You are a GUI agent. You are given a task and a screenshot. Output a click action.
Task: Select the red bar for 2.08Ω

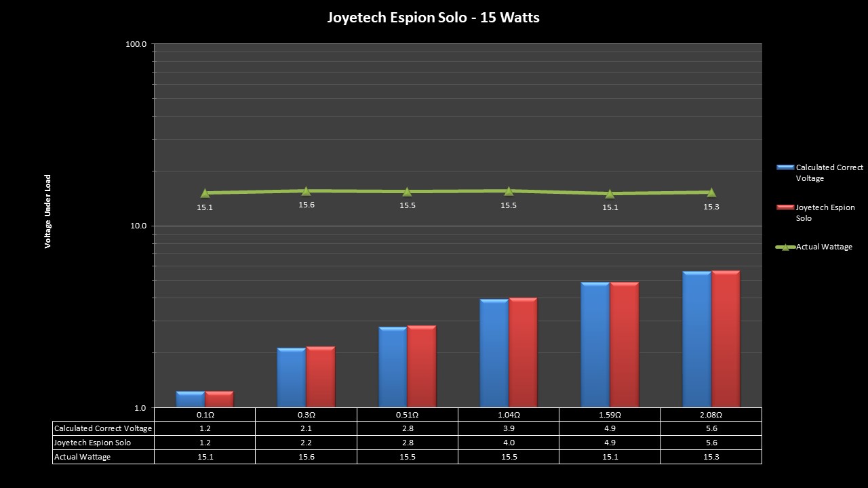click(x=726, y=339)
